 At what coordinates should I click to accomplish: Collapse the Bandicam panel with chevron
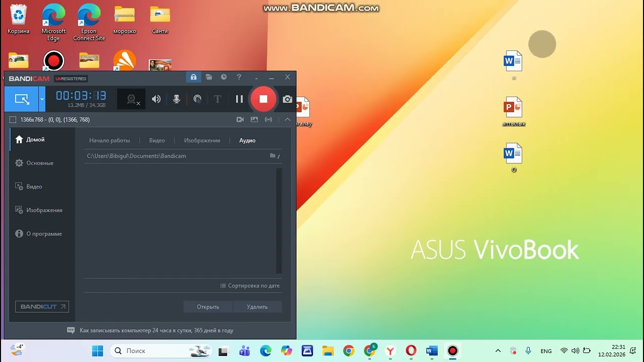pos(287,120)
